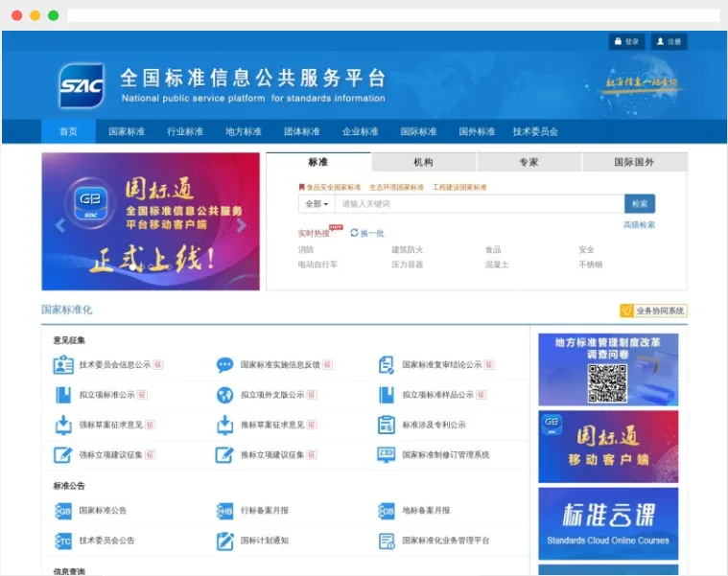Image resolution: width=728 pixels, height=576 pixels.
Task: Click the SAC logo in header
Action: [x=82, y=86]
